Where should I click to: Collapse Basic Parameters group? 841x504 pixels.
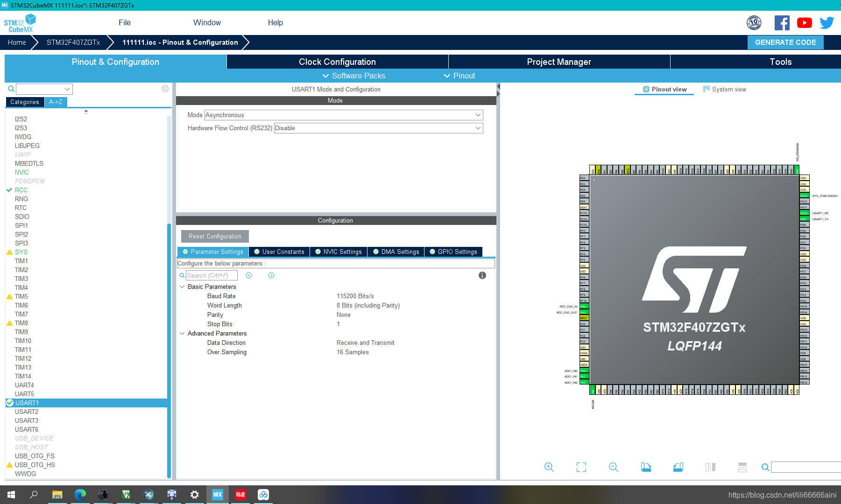tap(182, 287)
